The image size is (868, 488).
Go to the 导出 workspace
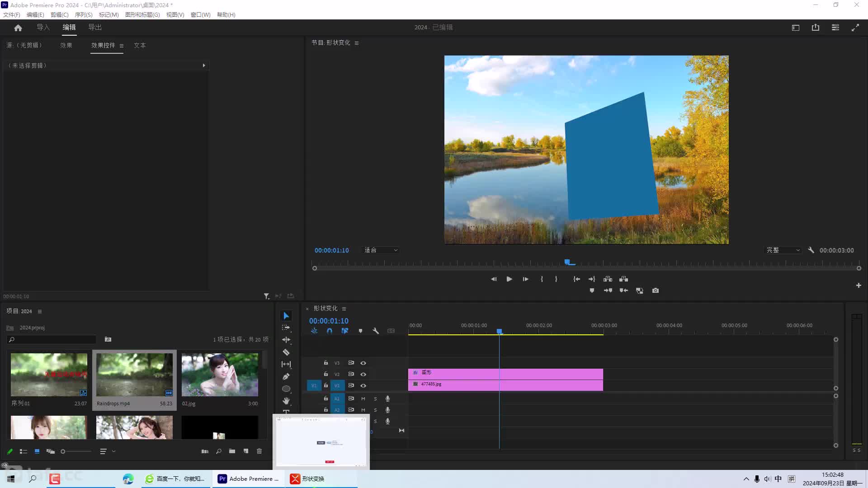click(x=95, y=28)
